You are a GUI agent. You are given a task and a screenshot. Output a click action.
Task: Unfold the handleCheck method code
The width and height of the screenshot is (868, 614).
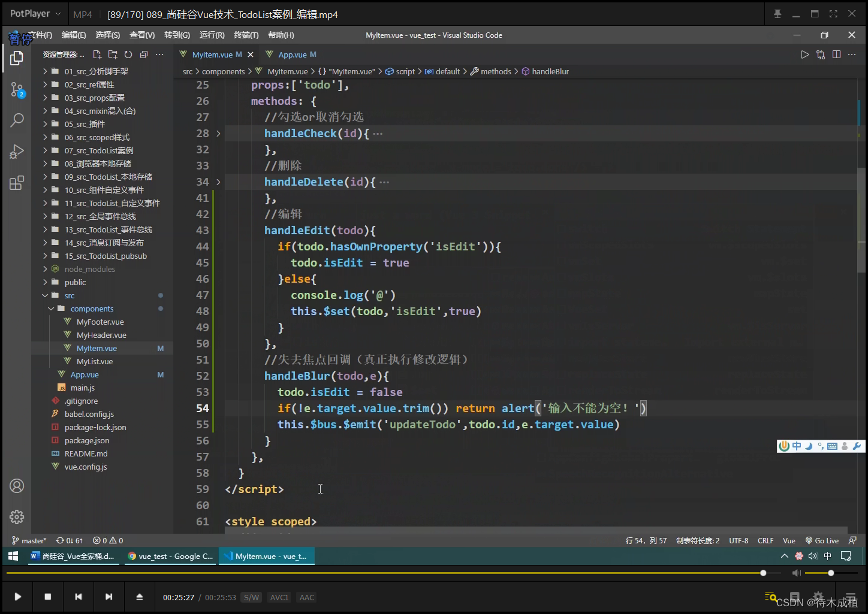(218, 134)
